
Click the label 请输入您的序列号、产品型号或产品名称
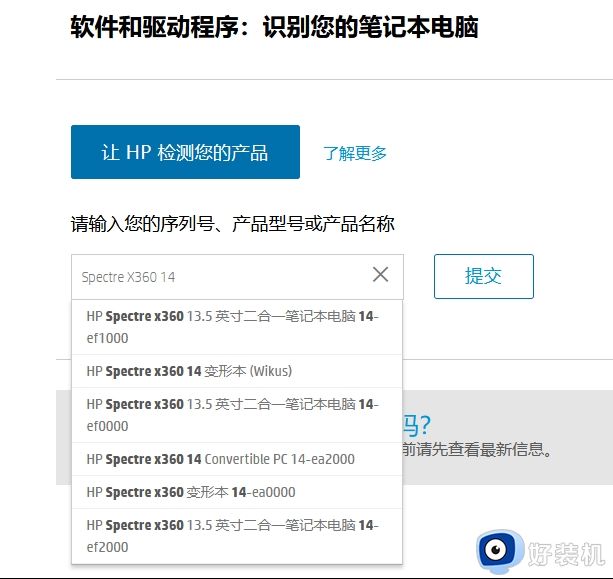coord(233,224)
